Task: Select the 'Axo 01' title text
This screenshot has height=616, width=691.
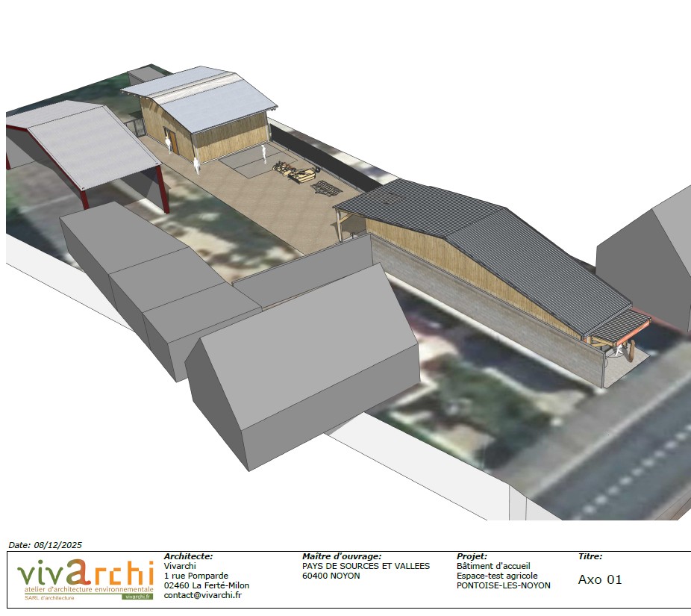Action: click(599, 579)
